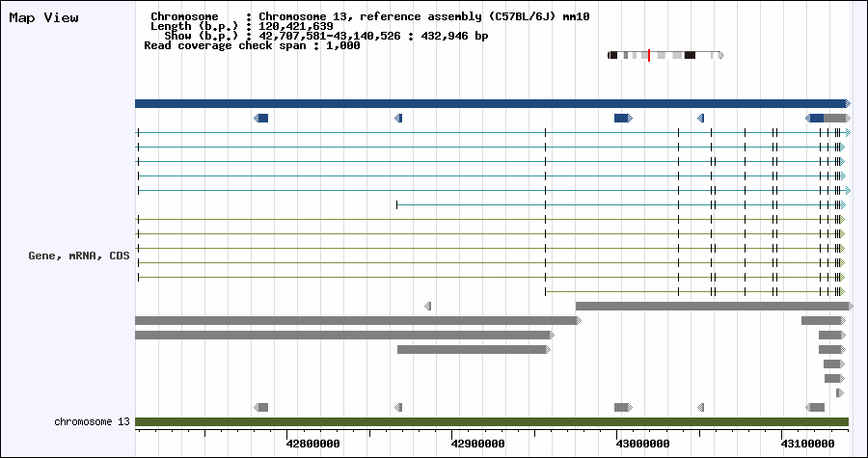Select the "Chromosome 13, reference assembly (C57BL/6J) mm10" text
This screenshot has height=458, width=868.
tap(424, 16)
